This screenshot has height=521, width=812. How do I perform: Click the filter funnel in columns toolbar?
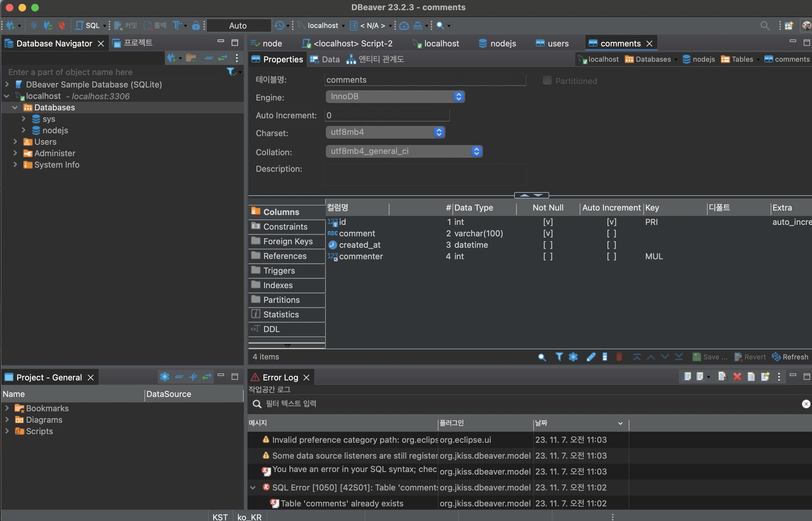[559, 357]
